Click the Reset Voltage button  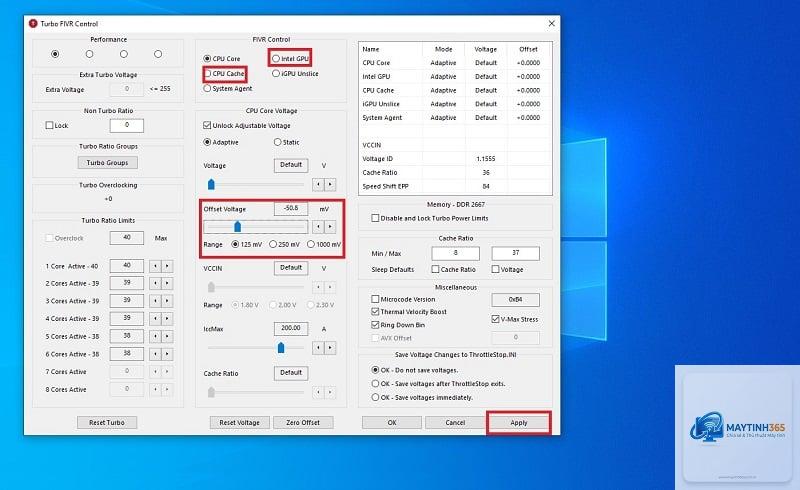pos(239,423)
